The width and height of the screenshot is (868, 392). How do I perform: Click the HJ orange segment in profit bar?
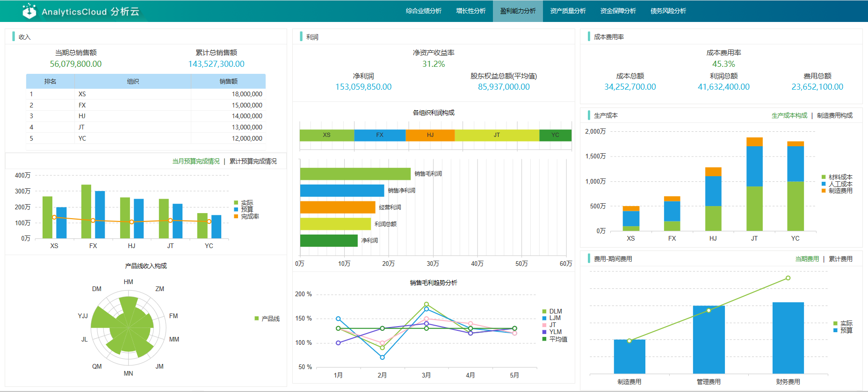430,135
